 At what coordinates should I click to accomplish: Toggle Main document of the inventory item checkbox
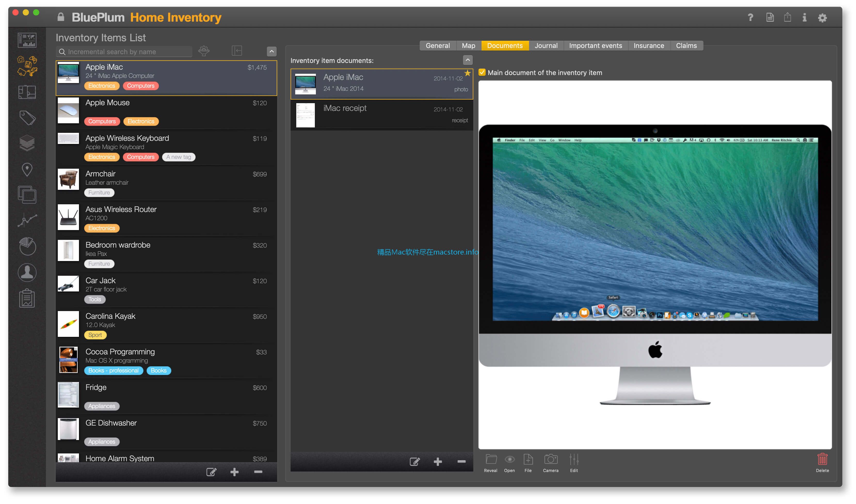coord(483,72)
